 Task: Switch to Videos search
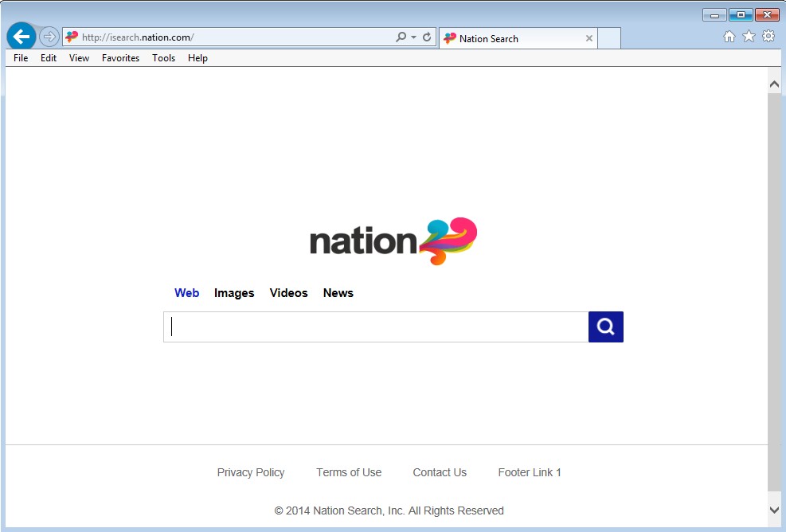point(289,293)
